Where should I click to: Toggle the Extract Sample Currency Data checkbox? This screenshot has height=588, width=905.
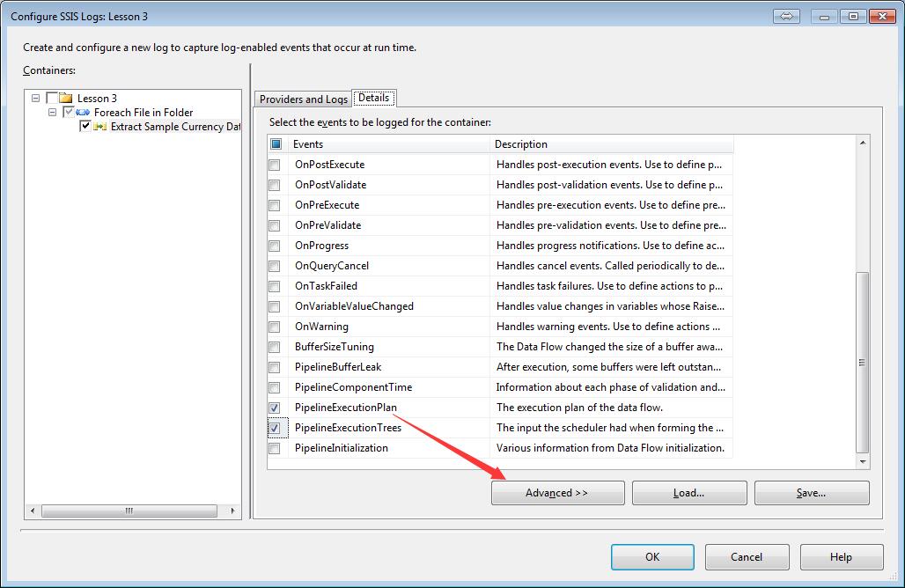click(85, 127)
